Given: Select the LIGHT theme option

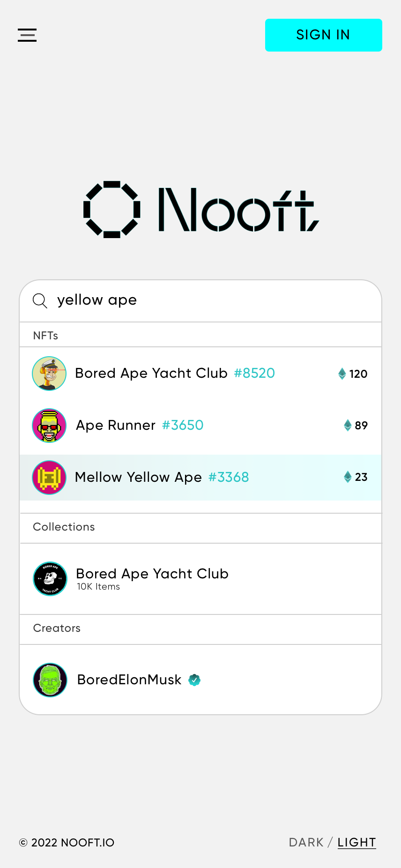Looking at the screenshot, I should (356, 842).
